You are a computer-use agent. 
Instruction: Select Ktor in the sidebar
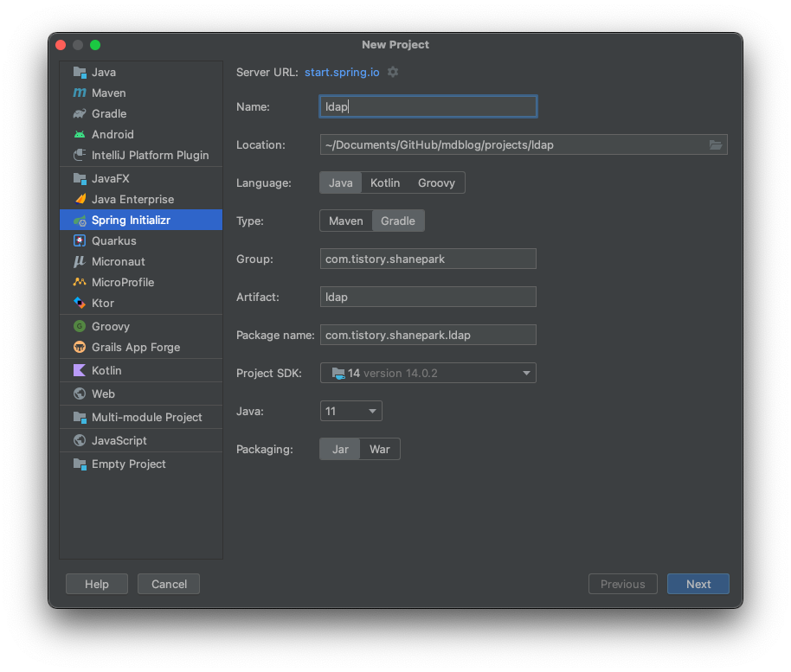141,303
